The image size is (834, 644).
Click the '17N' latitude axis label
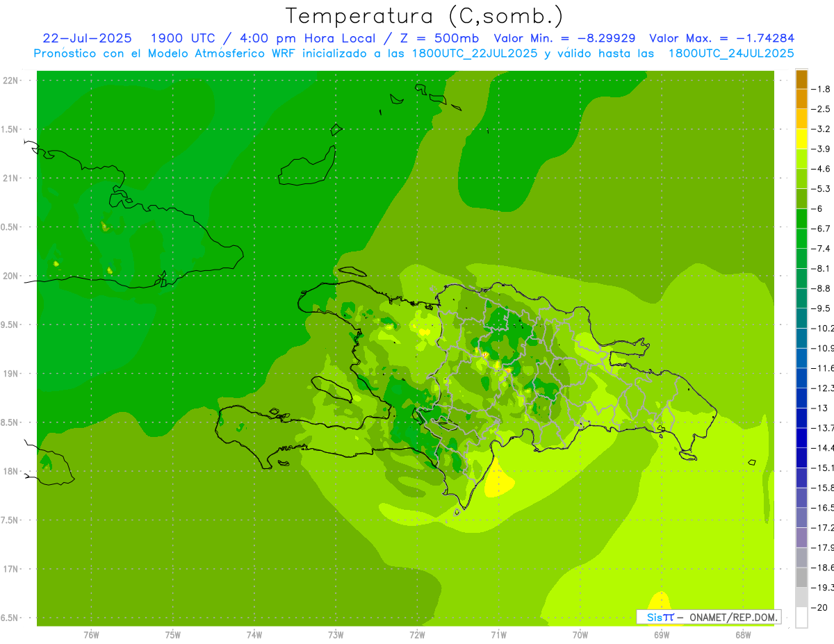[10, 569]
